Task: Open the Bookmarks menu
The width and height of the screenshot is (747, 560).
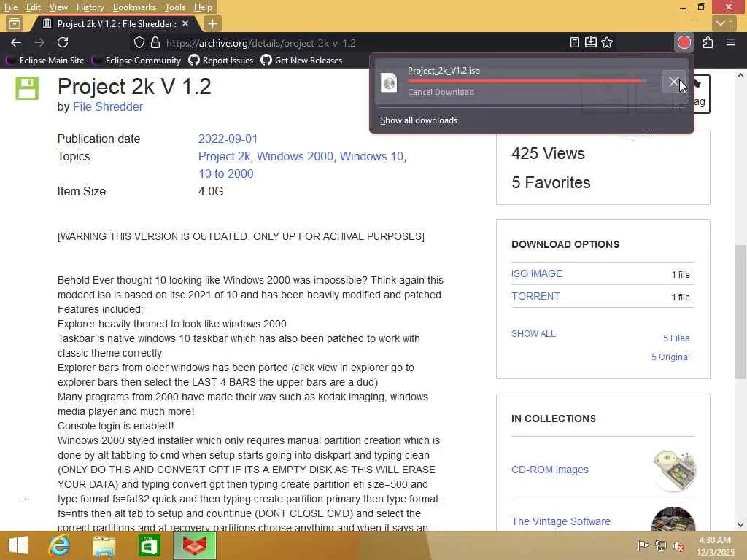Action: [134, 7]
